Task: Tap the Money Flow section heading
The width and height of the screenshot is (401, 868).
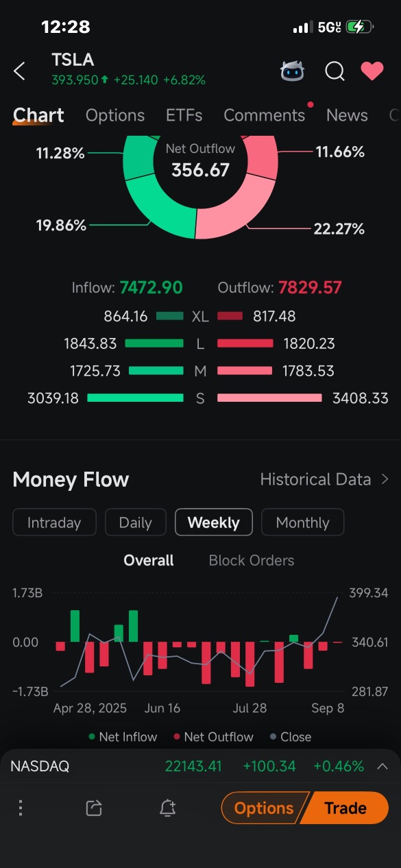Action: 71,479
